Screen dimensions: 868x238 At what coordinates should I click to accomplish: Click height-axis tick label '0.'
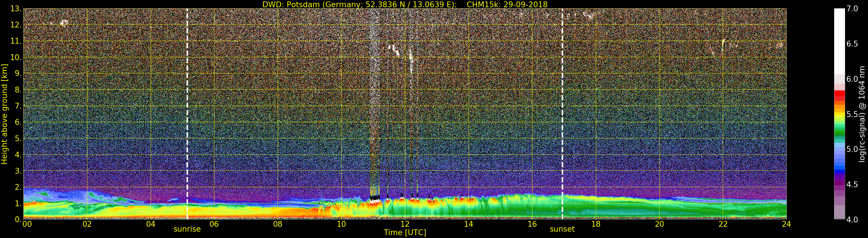coord(18,219)
